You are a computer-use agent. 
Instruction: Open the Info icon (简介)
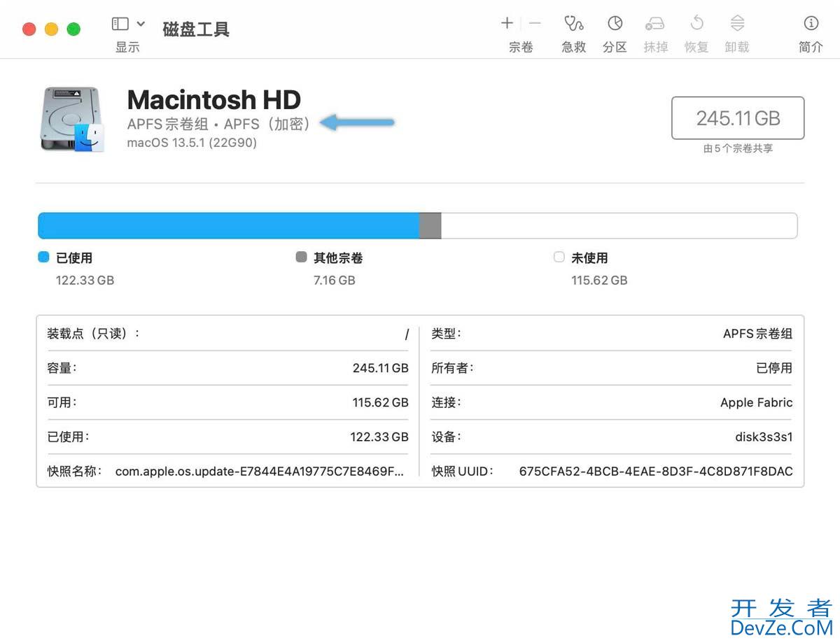(811, 24)
